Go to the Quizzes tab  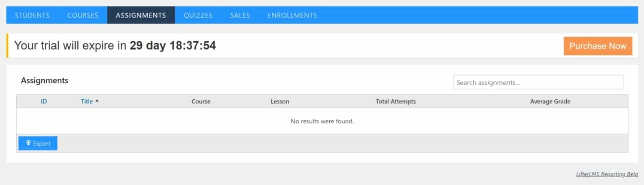click(198, 15)
